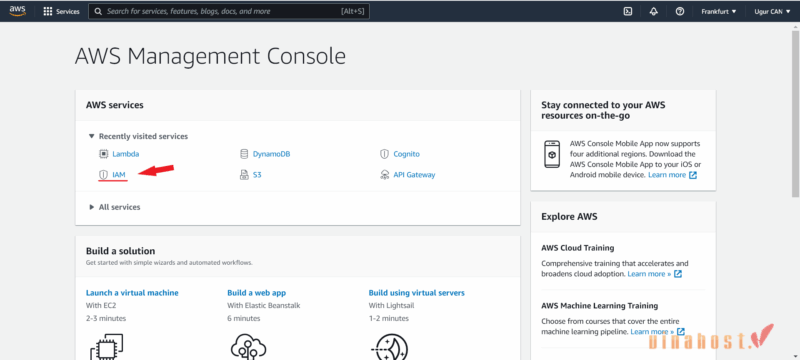
Task: Open the API Gateway service
Action: tap(408, 175)
